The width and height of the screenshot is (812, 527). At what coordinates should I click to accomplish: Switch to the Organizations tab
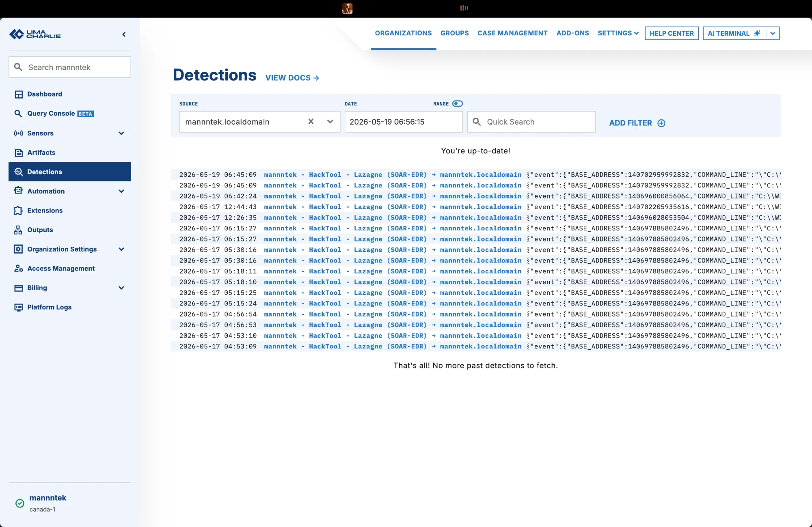(x=403, y=33)
